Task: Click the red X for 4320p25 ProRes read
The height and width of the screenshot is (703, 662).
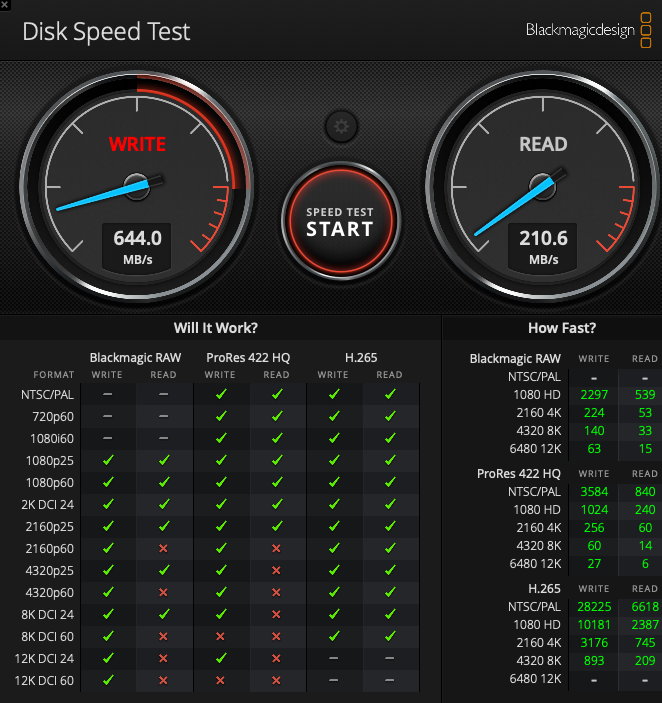Action: tap(276, 570)
